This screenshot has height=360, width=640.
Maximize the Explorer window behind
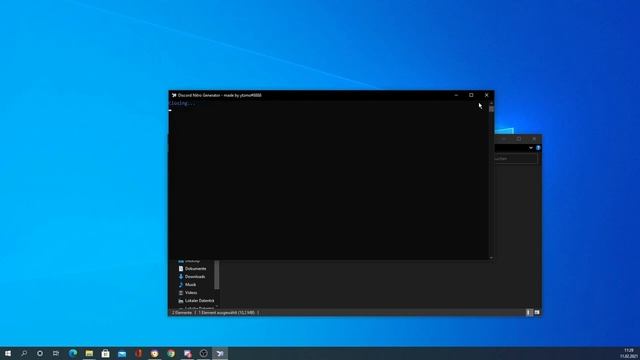pyautogui.click(x=519, y=139)
